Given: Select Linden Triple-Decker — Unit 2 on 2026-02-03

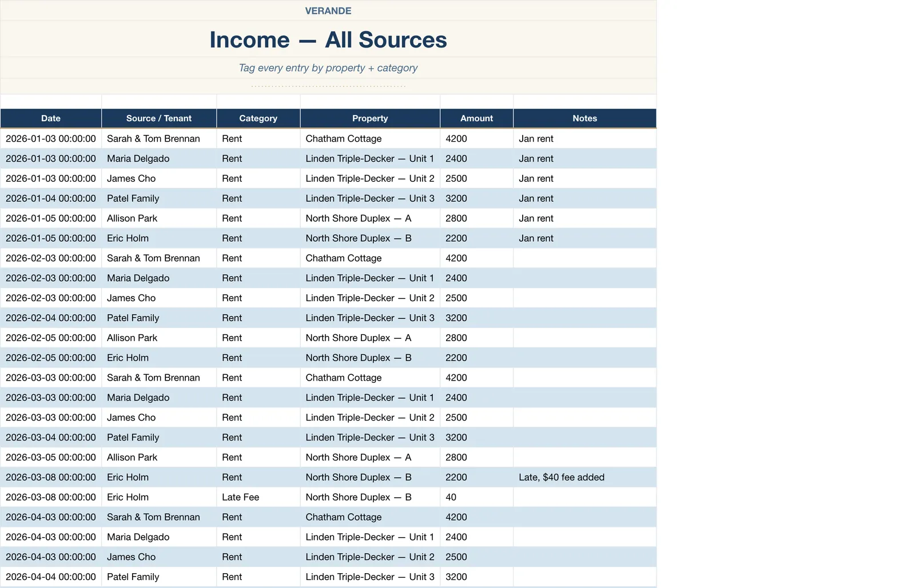Looking at the screenshot, I should [370, 298].
